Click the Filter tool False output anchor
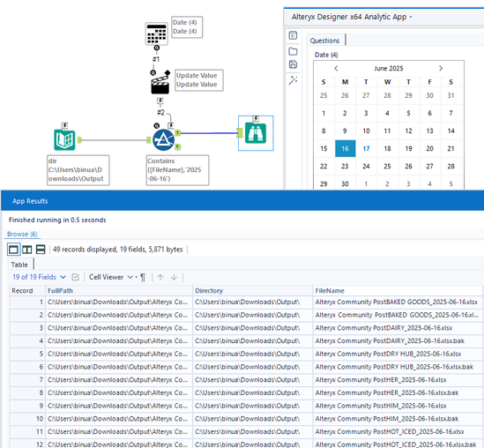484x448 pixels. (x=178, y=147)
